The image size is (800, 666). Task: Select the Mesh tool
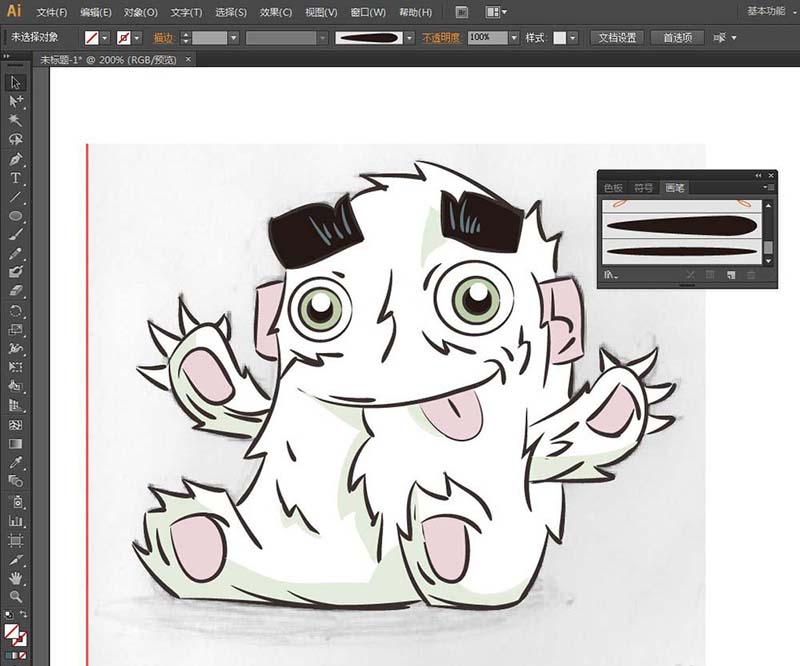(x=15, y=425)
